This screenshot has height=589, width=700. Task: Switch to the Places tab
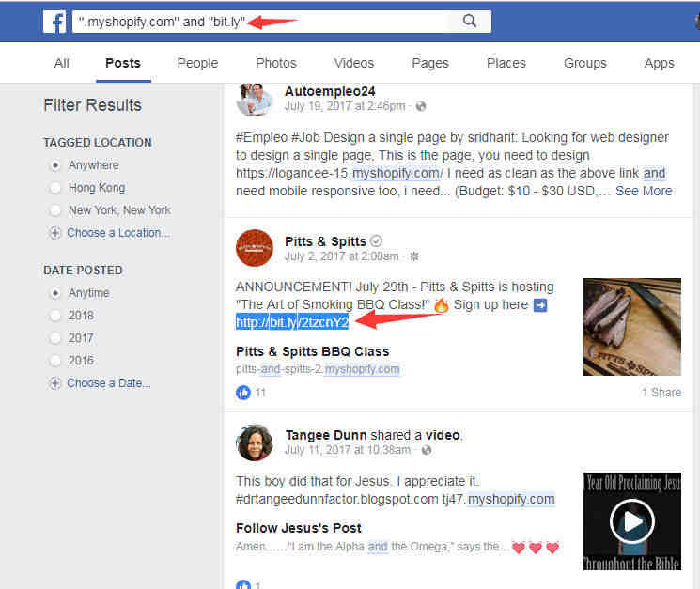click(x=506, y=63)
